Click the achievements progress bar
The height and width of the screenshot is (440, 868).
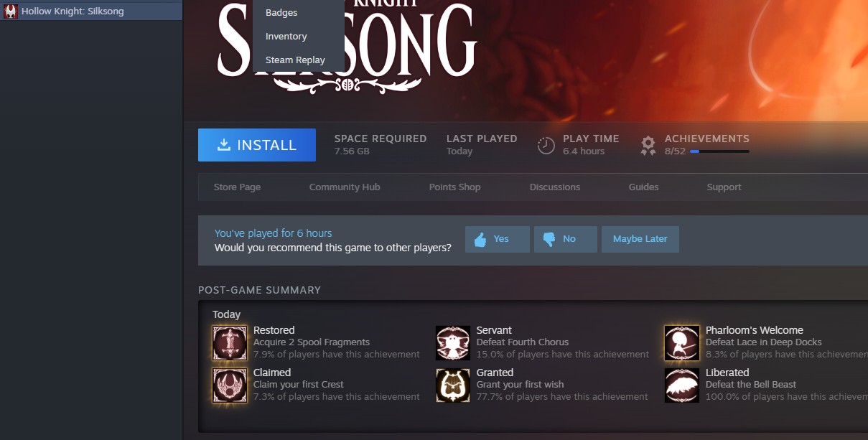point(719,151)
